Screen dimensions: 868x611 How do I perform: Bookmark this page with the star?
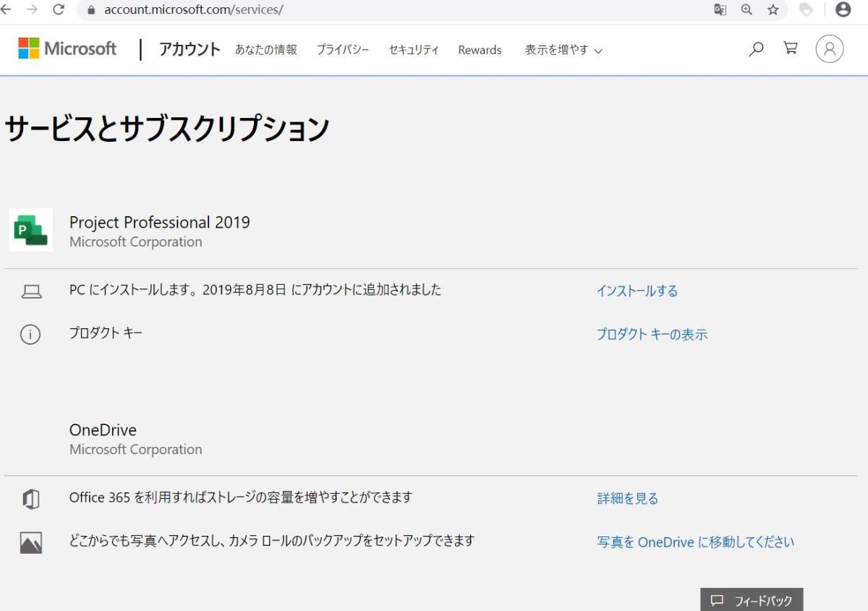pos(773,10)
